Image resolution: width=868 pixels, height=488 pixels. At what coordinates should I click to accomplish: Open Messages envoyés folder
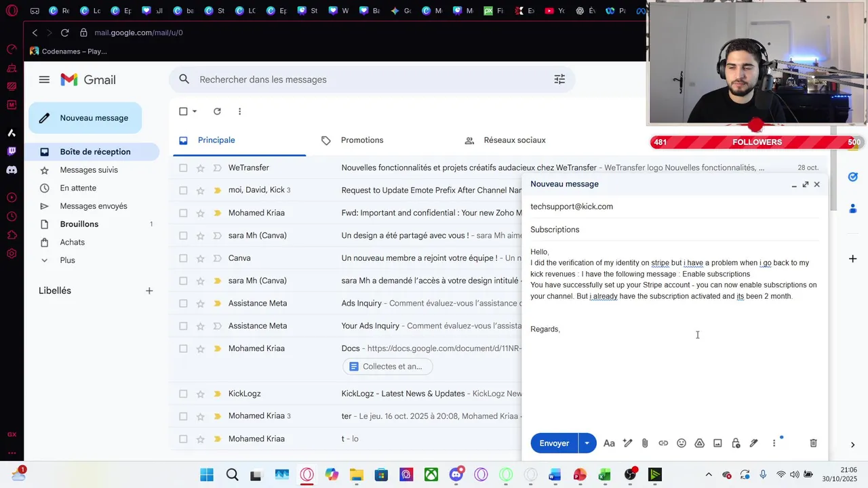(94, 206)
